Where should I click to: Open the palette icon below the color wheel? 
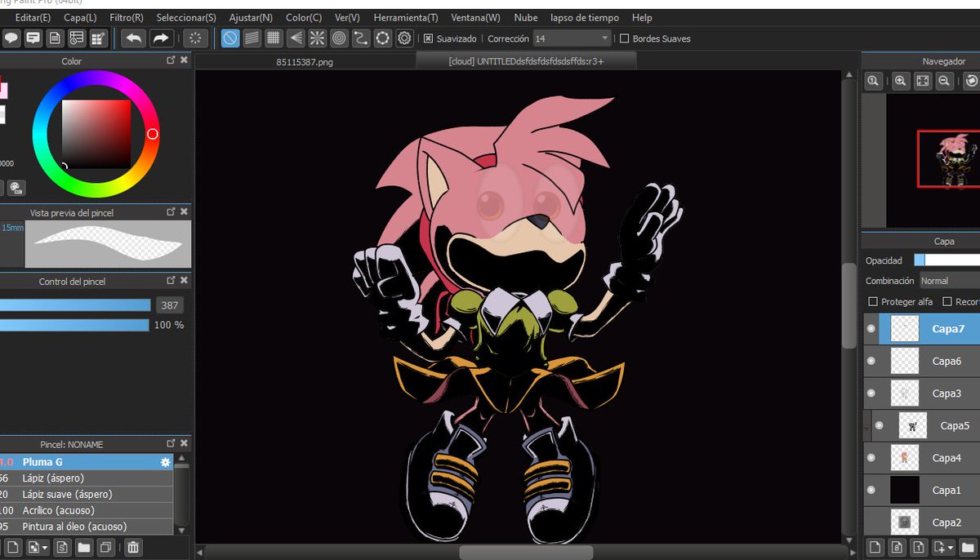point(16,189)
